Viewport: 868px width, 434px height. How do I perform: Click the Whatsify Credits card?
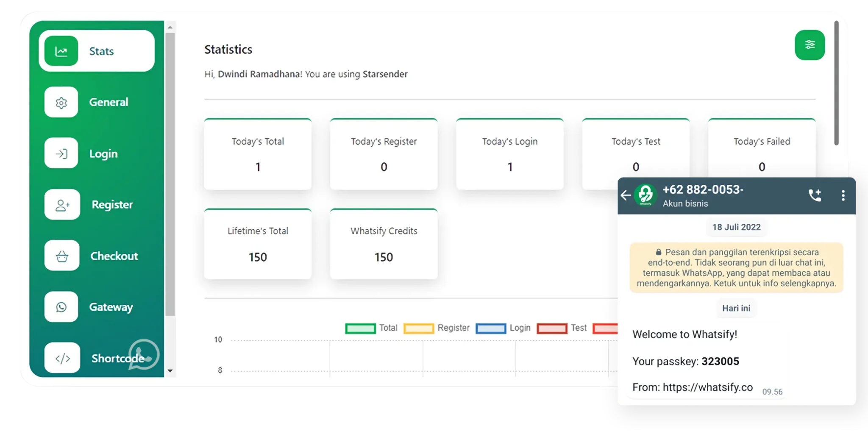(384, 244)
